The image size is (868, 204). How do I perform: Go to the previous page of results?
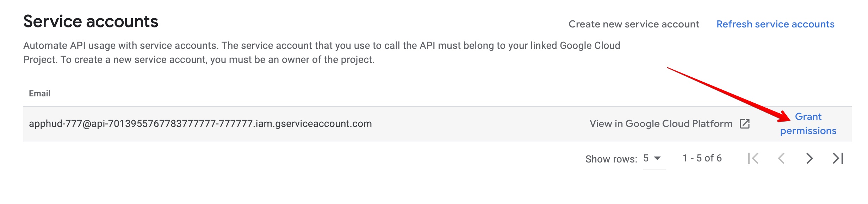(781, 158)
